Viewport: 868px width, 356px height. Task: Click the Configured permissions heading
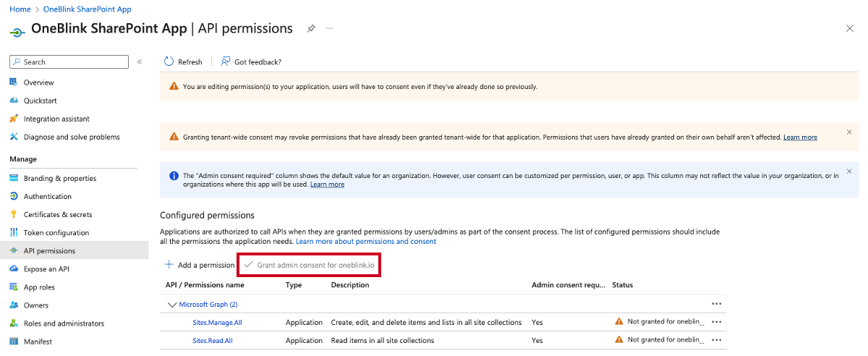[207, 216]
